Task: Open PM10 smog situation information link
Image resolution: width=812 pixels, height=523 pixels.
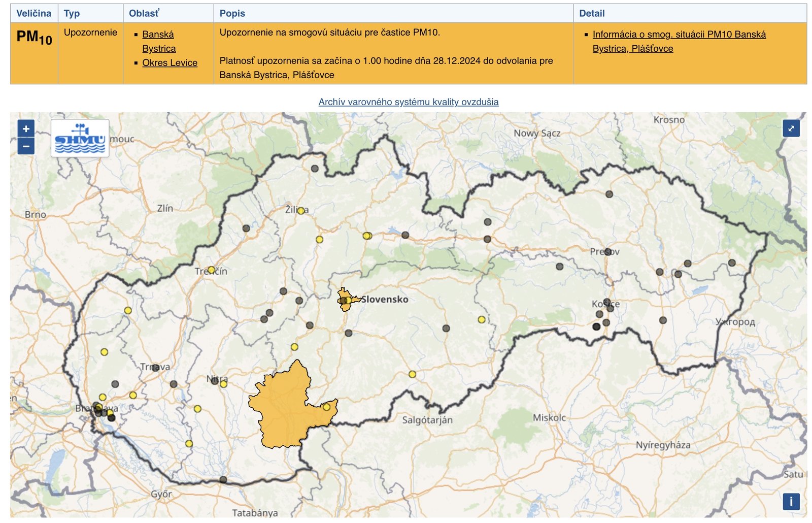Action: click(679, 41)
